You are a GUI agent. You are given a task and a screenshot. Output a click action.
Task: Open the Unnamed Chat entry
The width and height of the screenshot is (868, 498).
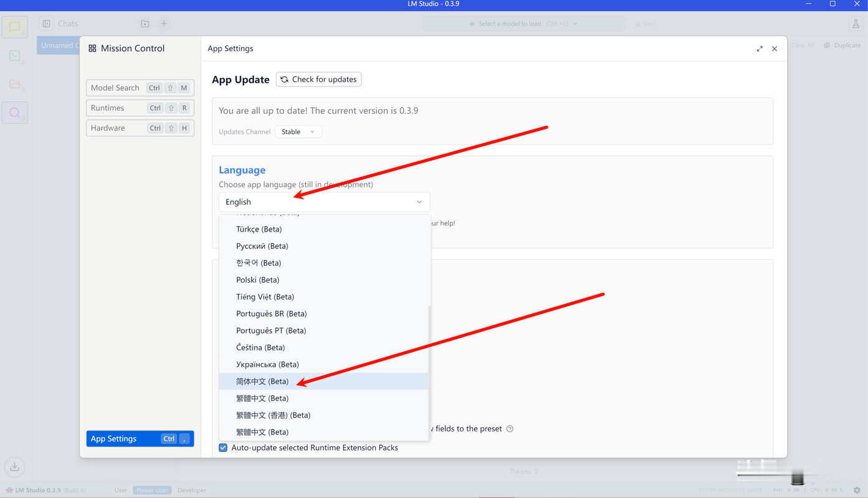tap(59, 45)
